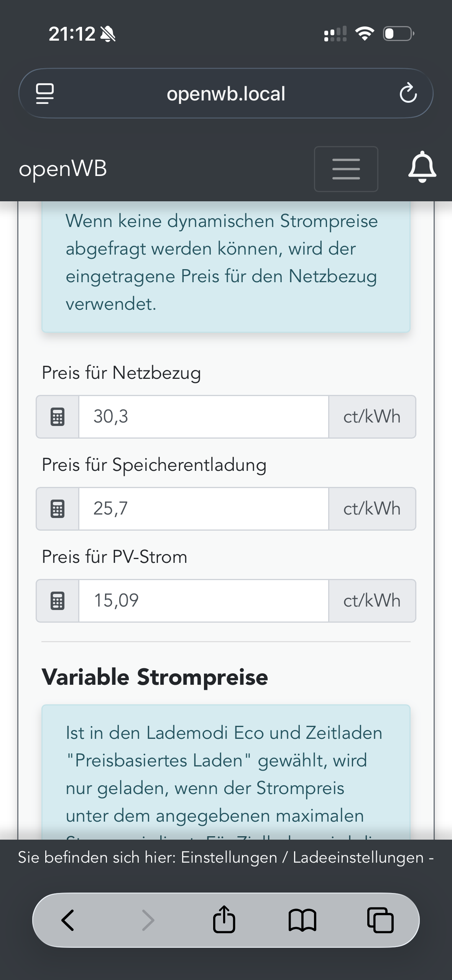This screenshot has width=452, height=980.
Task: Edit the Preis für PV-Strom value
Action: (x=203, y=601)
